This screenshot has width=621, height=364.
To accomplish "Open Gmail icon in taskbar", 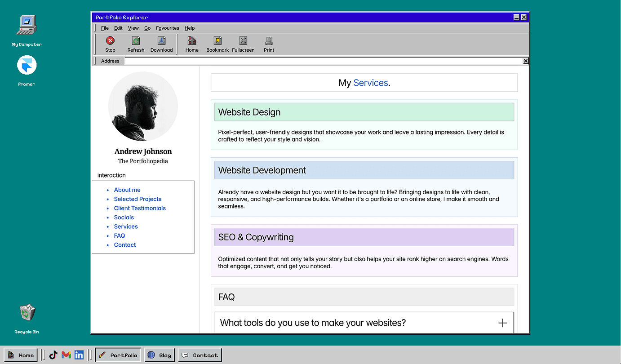I will 66,355.
